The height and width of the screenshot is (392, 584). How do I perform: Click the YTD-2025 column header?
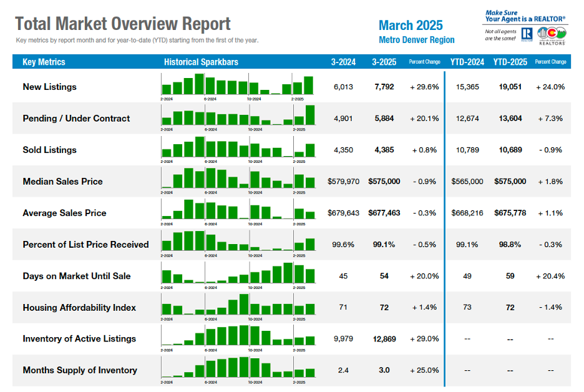(510, 62)
